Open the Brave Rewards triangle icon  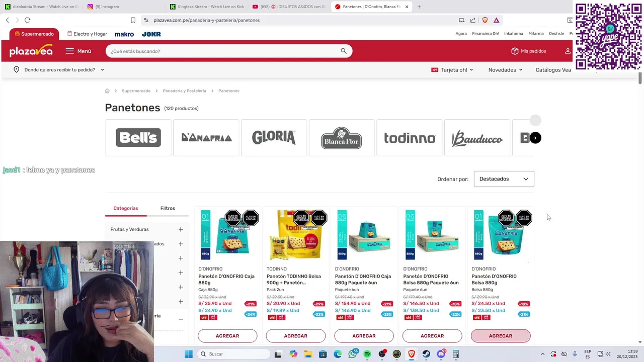coord(496,20)
